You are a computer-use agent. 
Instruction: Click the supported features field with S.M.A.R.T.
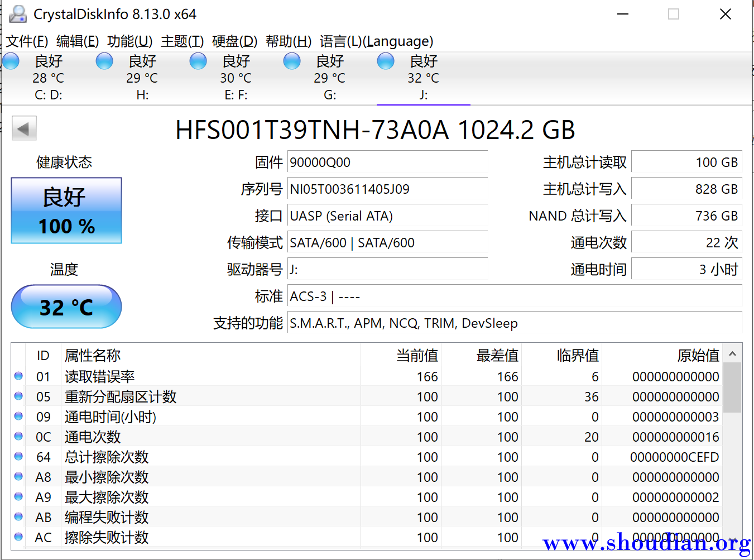click(x=515, y=323)
